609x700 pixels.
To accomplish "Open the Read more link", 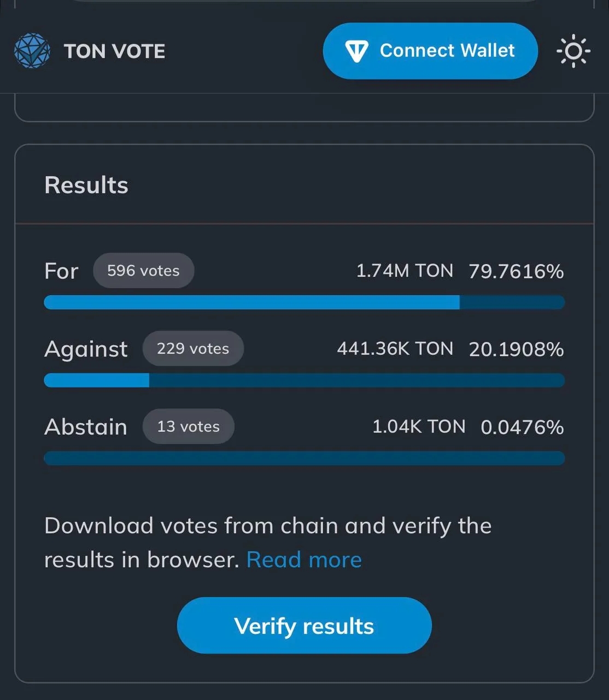I will tap(304, 559).
